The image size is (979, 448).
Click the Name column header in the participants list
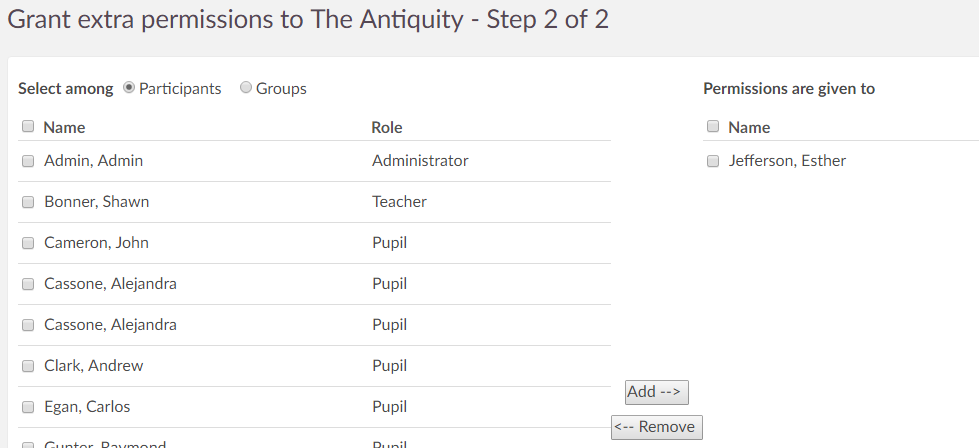click(x=64, y=127)
